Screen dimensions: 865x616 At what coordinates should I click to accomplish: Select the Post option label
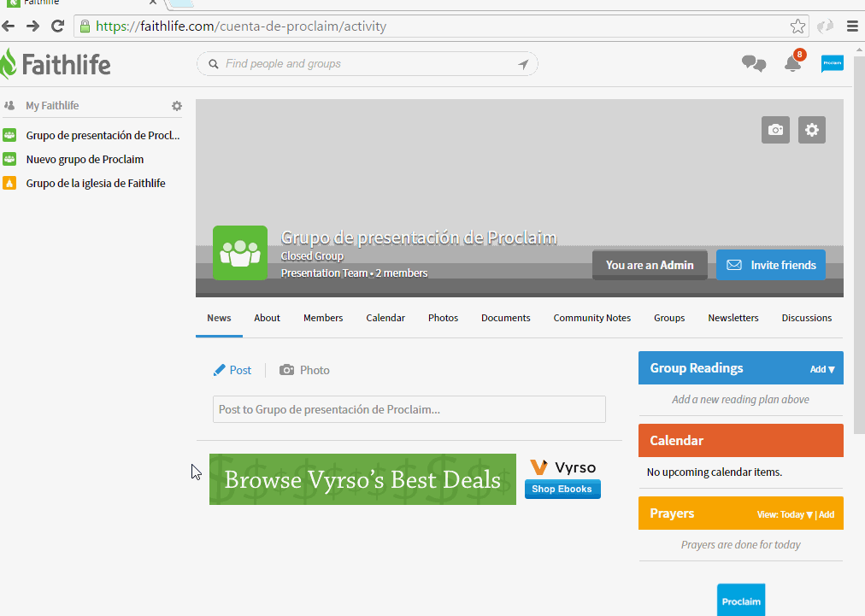coord(240,370)
